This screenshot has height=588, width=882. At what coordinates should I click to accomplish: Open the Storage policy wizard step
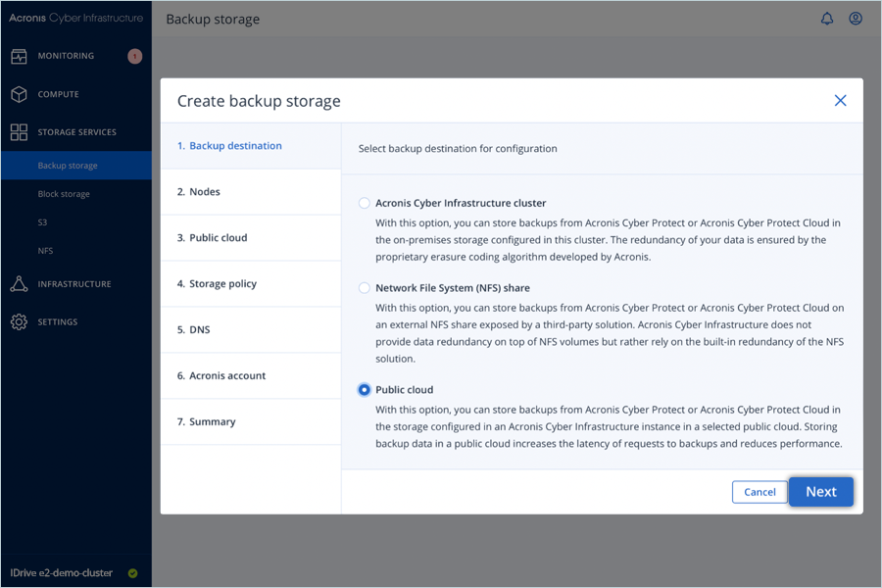click(x=222, y=284)
